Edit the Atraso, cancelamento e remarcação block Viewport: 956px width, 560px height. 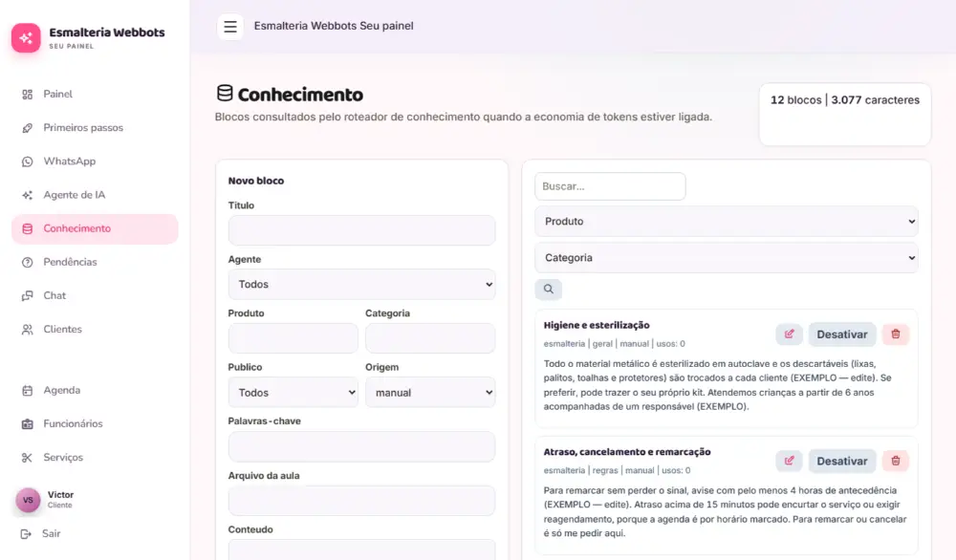(x=789, y=461)
